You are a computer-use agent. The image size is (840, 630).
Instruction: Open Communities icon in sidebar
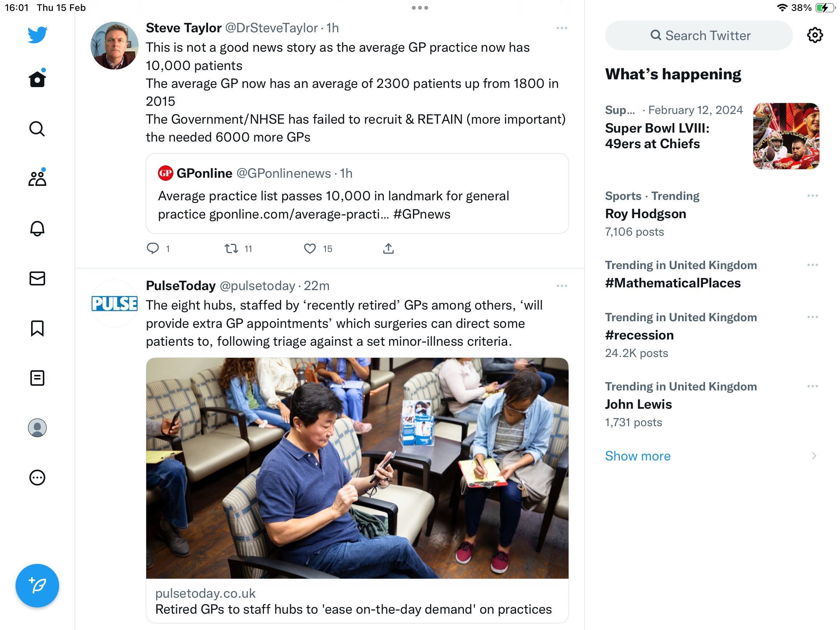tap(37, 178)
